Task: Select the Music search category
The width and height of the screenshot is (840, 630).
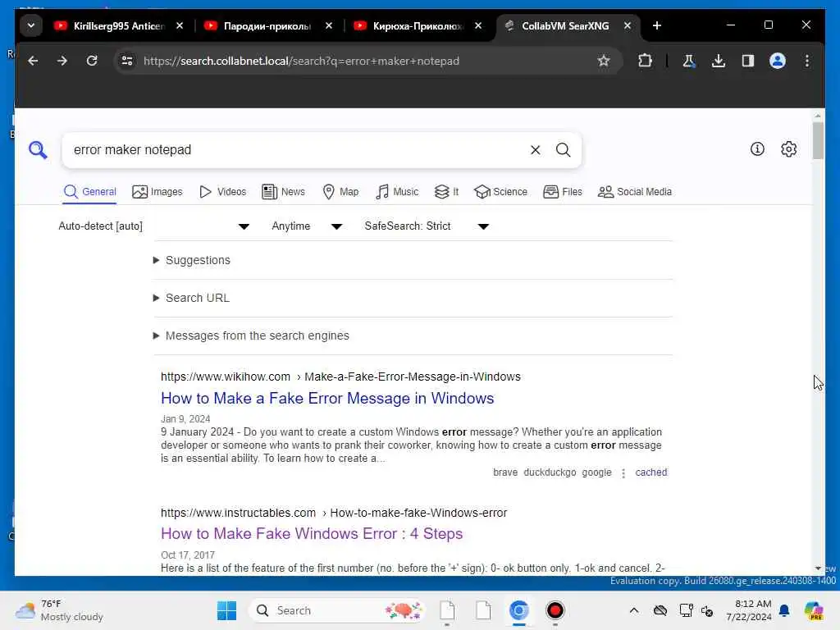Action: tap(397, 192)
